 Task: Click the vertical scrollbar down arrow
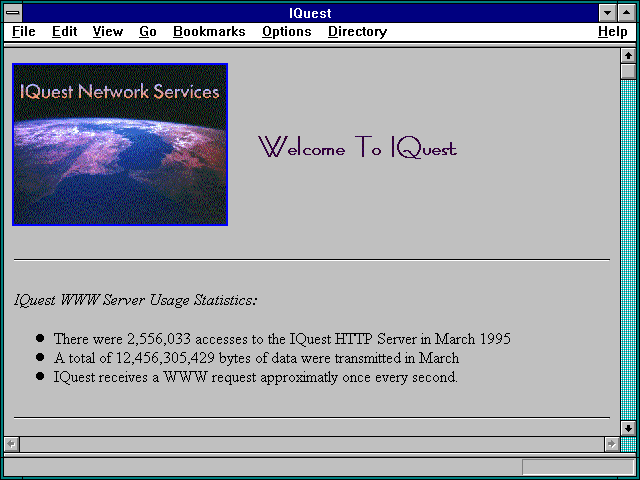[628, 428]
